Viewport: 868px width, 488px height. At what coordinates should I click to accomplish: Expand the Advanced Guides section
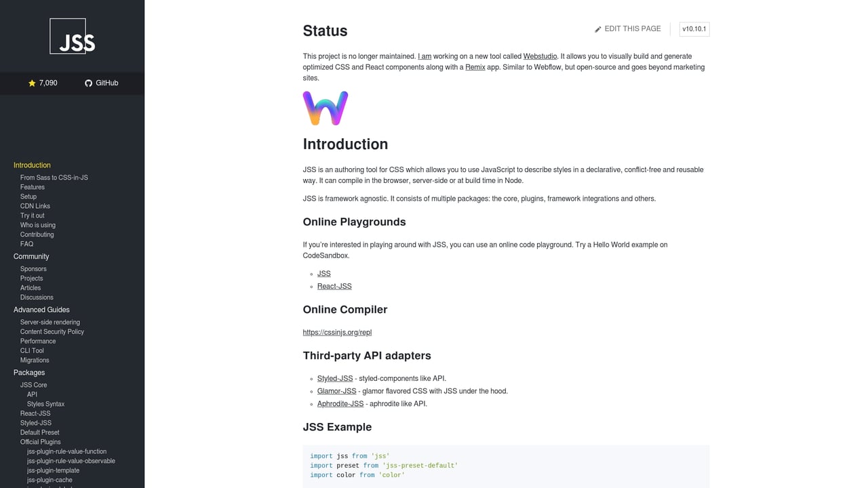coord(43,309)
